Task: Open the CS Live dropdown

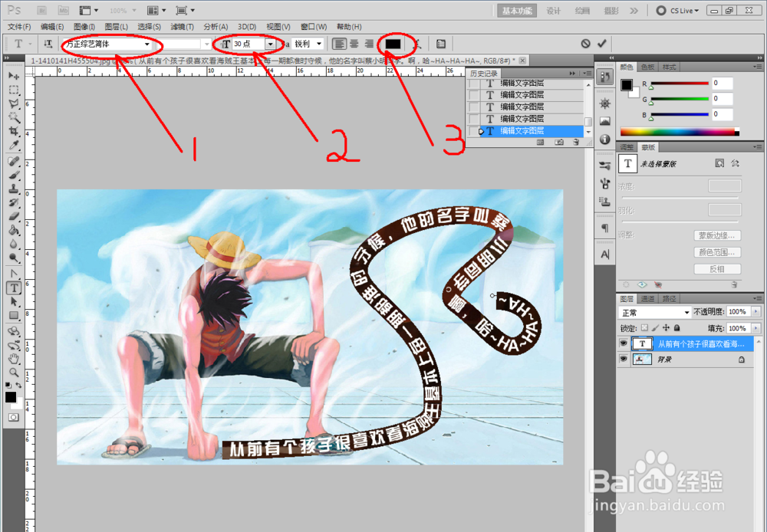Action: [678, 10]
